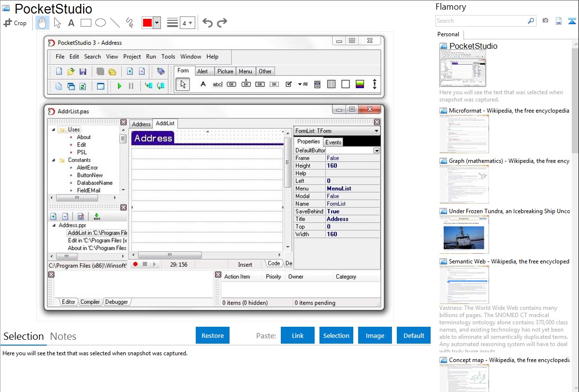The image size is (579, 392).
Task: Click the camera snapshot icon
Action: (545, 21)
